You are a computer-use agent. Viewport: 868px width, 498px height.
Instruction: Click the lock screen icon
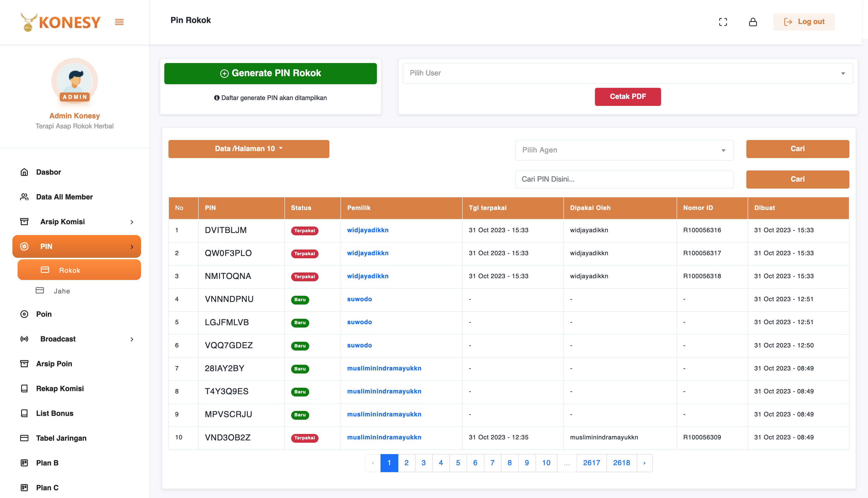point(753,22)
